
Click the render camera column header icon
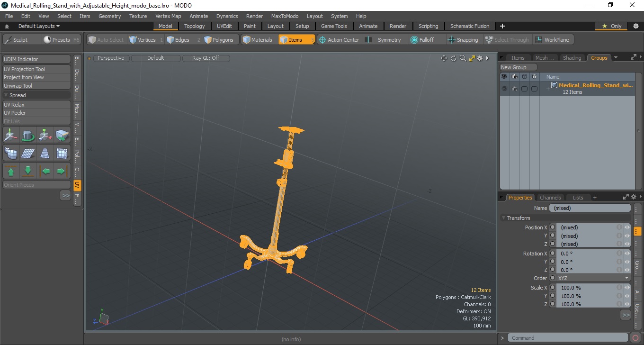click(514, 77)
